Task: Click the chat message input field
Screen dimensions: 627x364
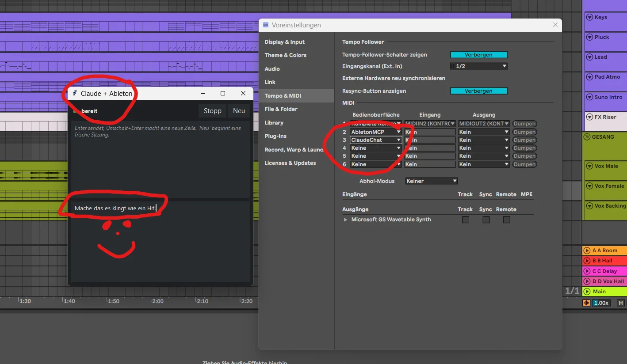Action: point(161,242)
